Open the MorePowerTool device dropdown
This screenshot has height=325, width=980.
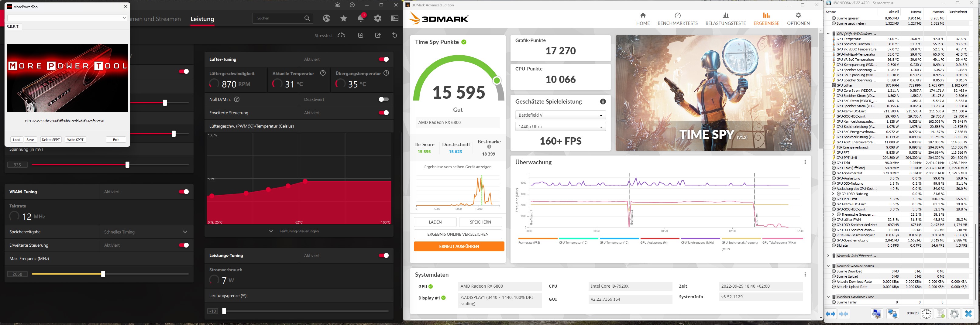click(x=67, y=18)
